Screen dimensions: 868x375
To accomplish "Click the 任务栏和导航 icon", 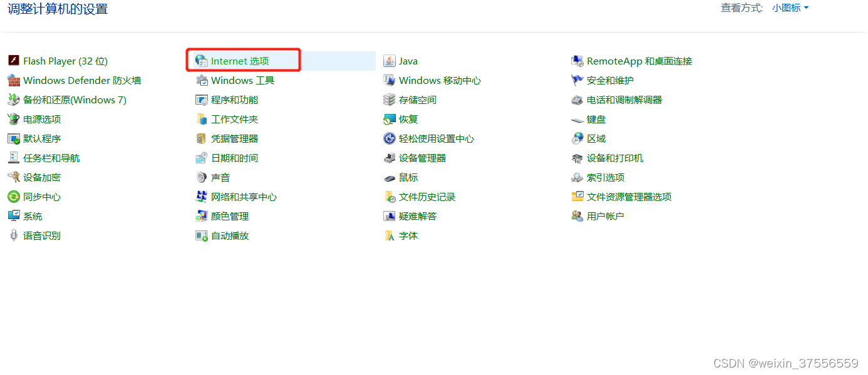I will 13,158.
